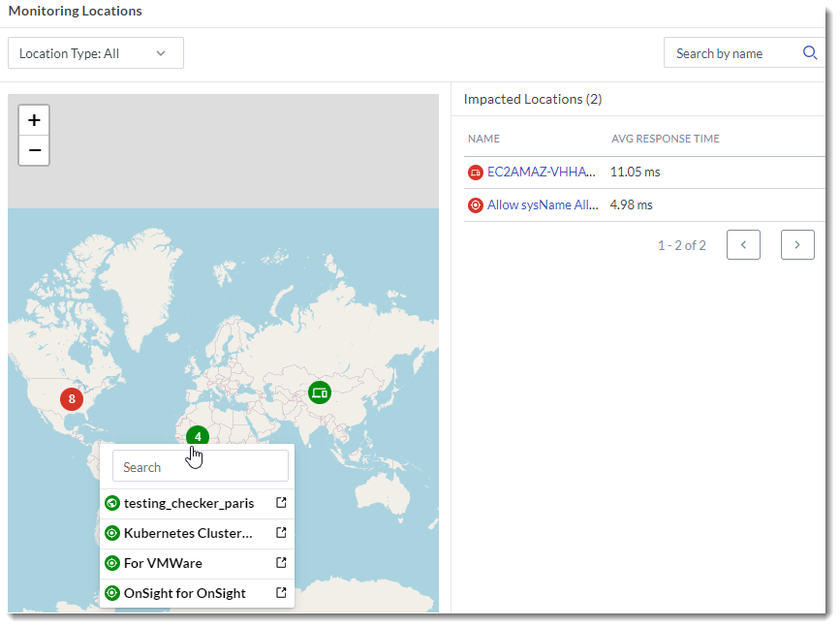Open OnSight for OnSight external link icon

281,593
